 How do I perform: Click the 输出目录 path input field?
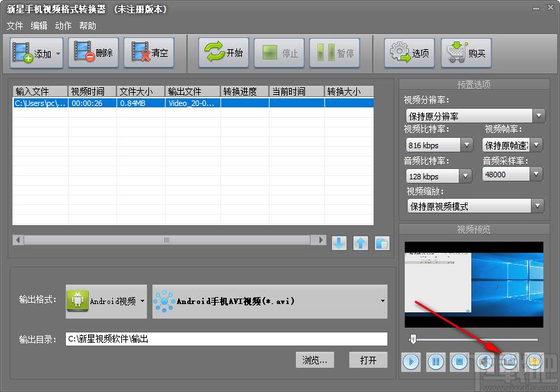227,339
